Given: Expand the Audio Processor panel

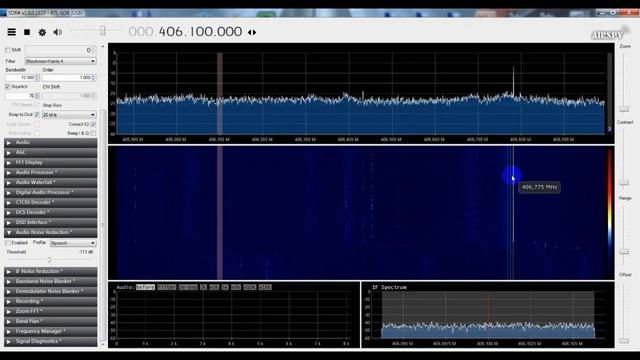Looking at the screenshot, I should click(x=51, y=172).
